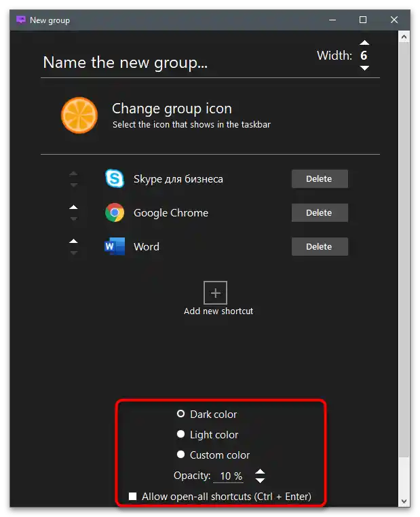This screenshot has height=517, width=420.
Task: Decrease Width with the down arrow
Action: click(x=364, y=68)
